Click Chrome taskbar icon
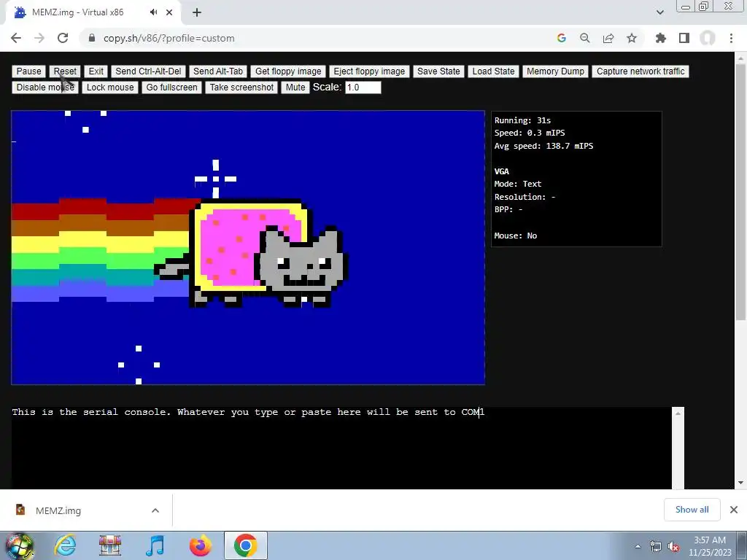 [245, 545]
